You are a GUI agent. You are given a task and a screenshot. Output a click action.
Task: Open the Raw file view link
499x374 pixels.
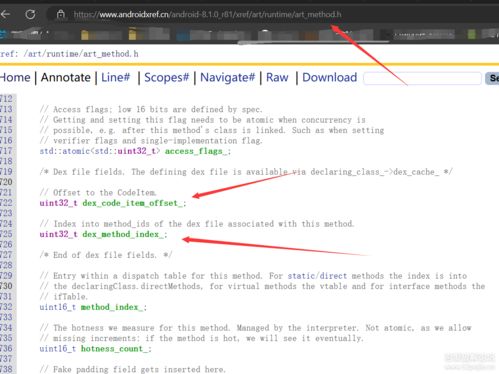(277, 78)
